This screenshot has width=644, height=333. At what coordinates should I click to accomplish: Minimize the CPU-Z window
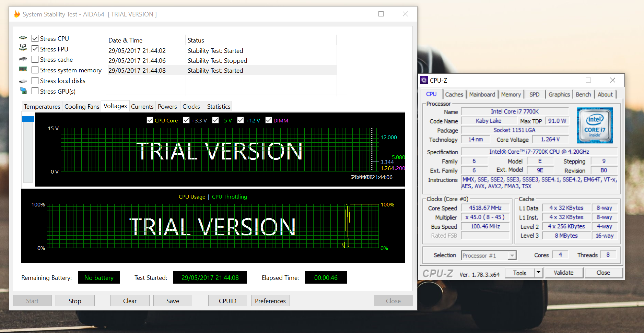[x=564, y=80]
